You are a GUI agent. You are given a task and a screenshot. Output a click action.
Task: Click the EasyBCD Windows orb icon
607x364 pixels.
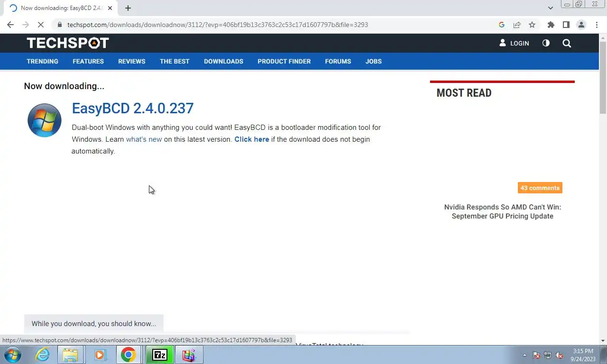coord(45,120)
